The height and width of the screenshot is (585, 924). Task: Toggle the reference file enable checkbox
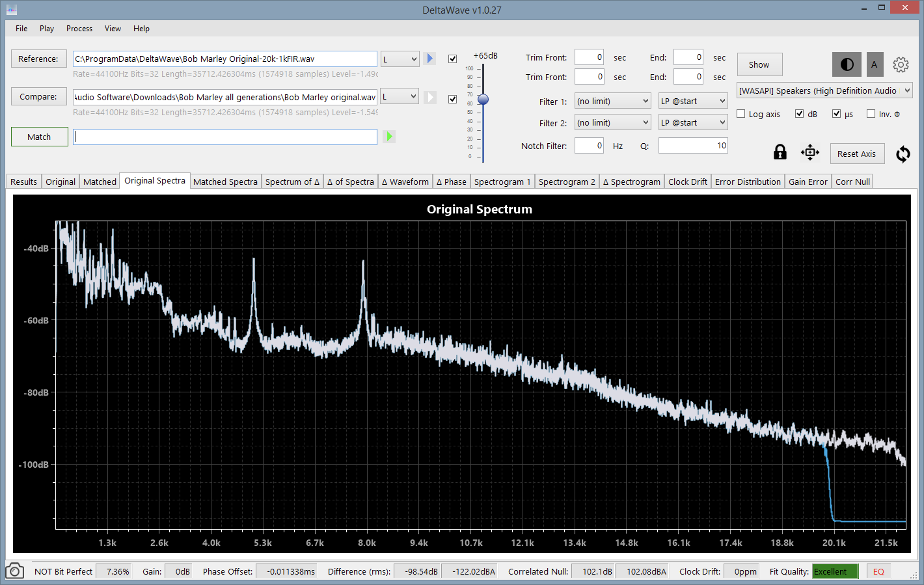(453, 59)
